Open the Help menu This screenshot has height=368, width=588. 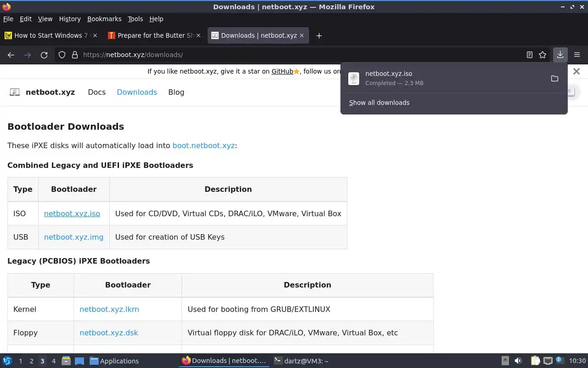pos(156,19)
